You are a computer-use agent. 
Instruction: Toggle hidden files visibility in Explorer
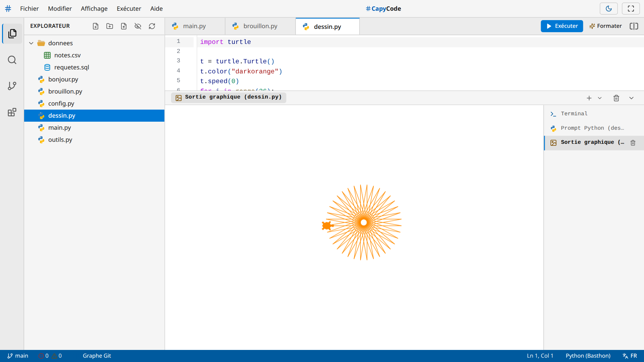tap(138, 26)
